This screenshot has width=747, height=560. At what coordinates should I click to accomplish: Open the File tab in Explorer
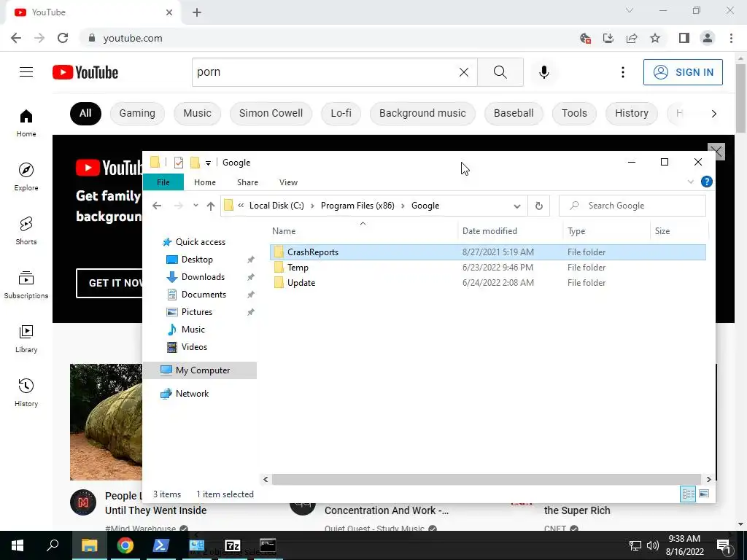pos(163,182)
